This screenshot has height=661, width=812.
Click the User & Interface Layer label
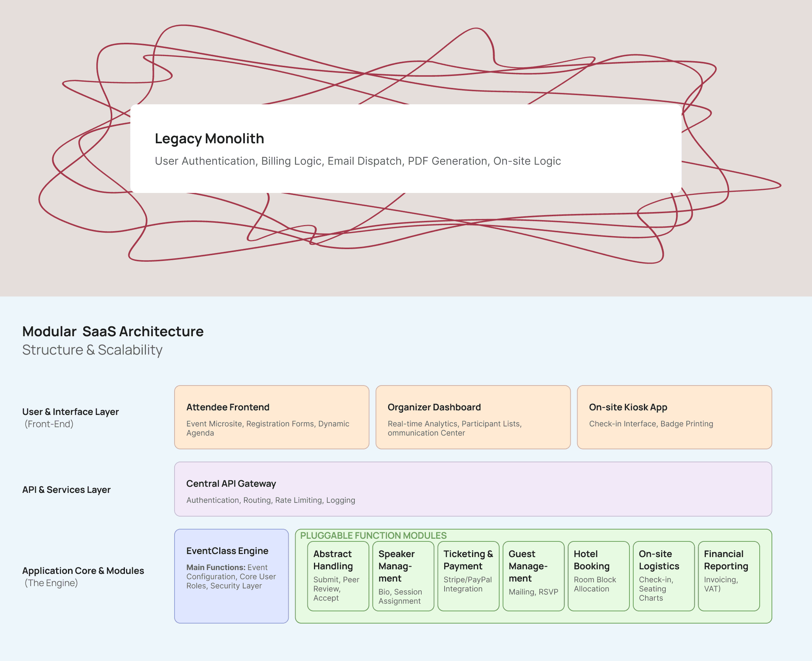tap(71, 412)
